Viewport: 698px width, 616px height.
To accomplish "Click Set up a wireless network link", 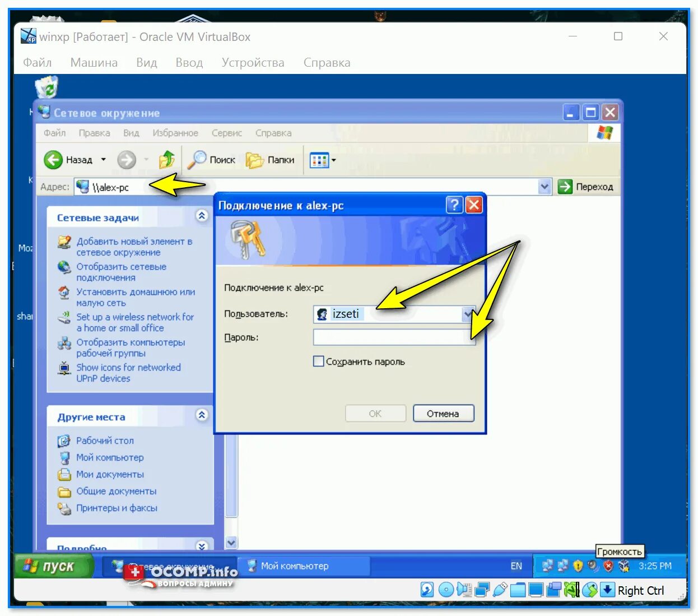I will point(135,322).
